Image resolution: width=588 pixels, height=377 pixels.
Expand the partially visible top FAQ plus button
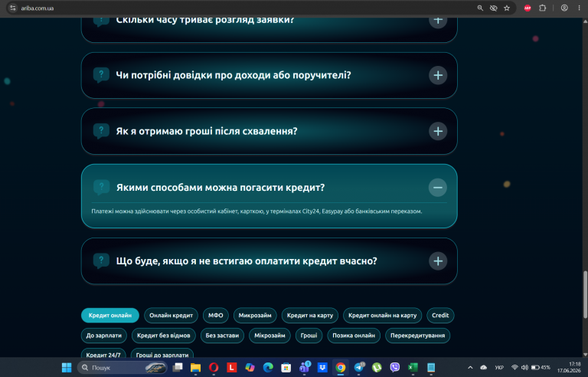click(x=438, y=21)
